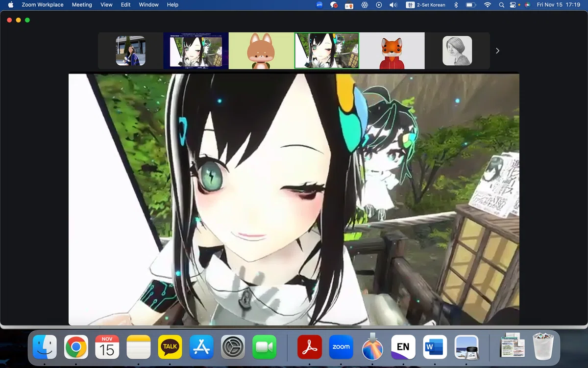
Task: Open Control Center
Action: [513, 4]
